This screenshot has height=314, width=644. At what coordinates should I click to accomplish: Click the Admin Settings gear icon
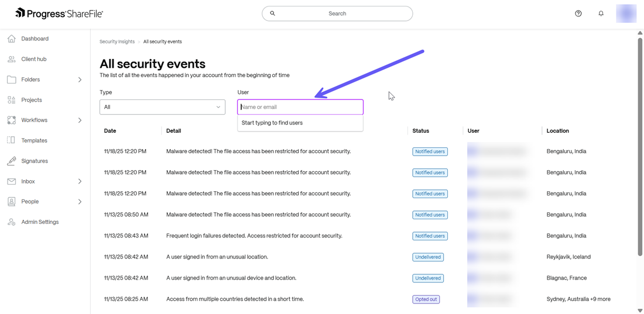(11, 222)
